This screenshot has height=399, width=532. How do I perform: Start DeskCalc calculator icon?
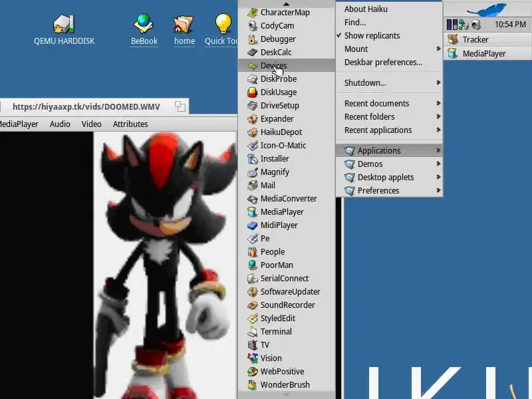click(x=253, y=53)
